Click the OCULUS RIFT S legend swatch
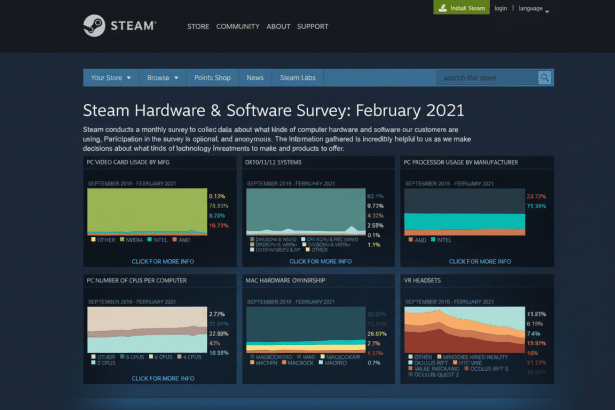 point(467,368)
